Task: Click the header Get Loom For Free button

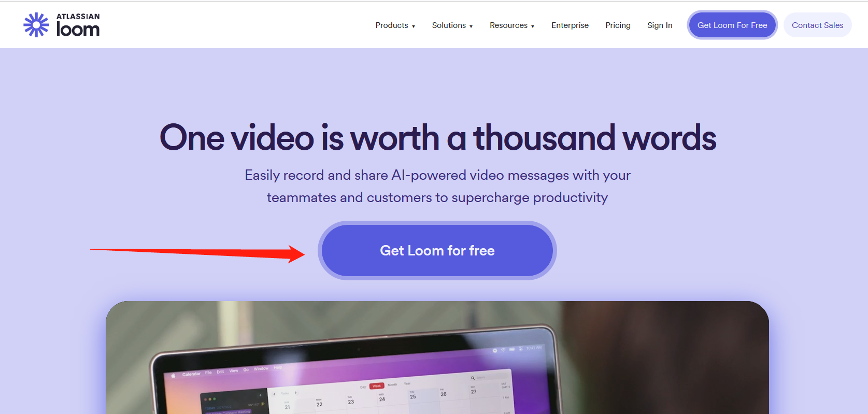Action: (732, 25)
